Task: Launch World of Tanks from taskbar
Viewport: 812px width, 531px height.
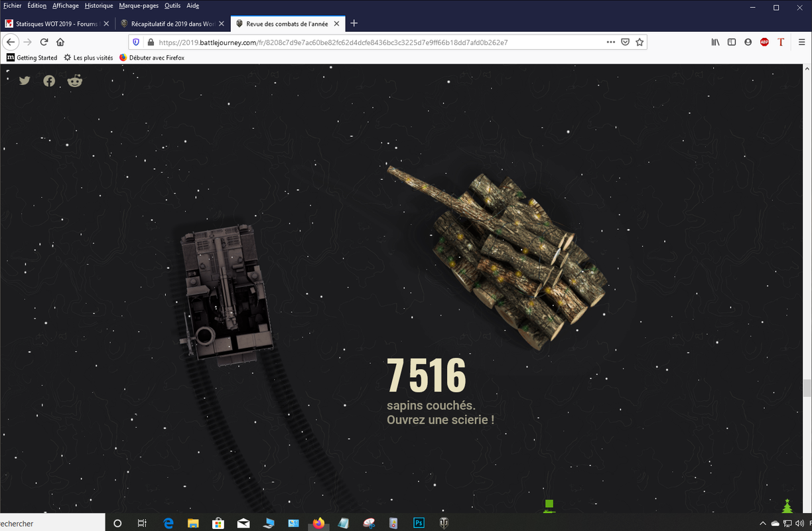Action: (444, 523)
